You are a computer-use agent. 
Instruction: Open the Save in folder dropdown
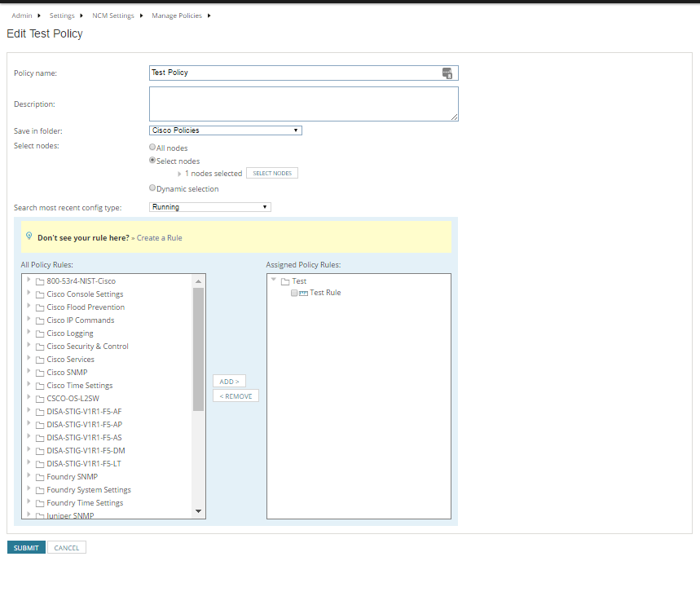click(x=226, y=130)
